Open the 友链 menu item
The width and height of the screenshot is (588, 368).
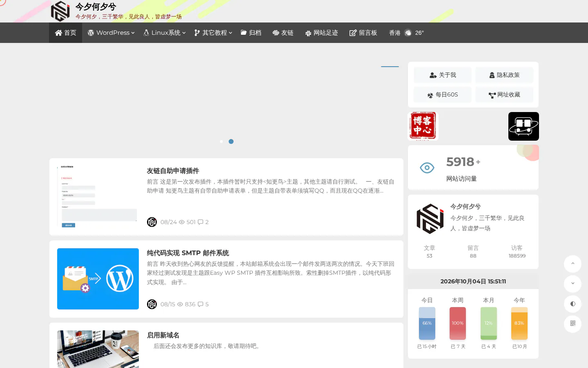[x=283, y=33]
